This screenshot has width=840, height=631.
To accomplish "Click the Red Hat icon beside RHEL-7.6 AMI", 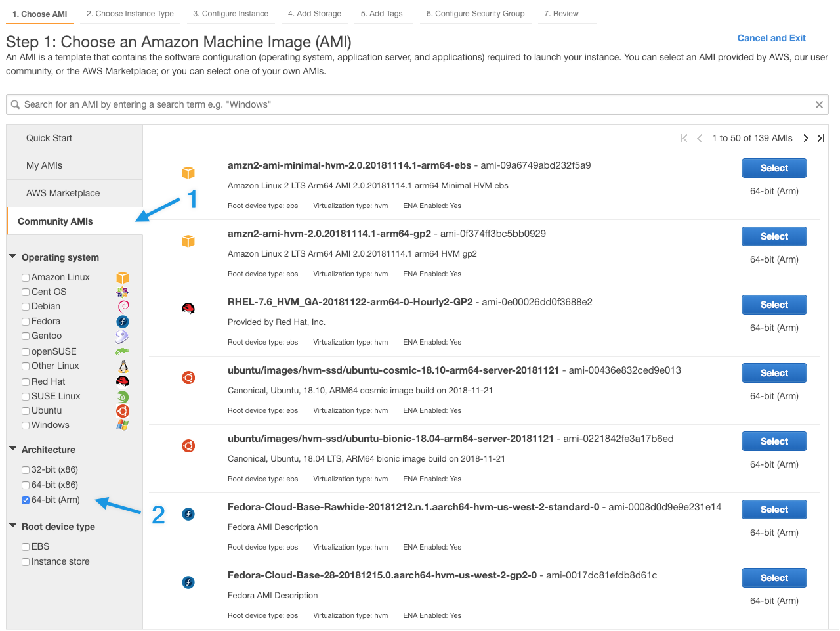I will [188, 309].
